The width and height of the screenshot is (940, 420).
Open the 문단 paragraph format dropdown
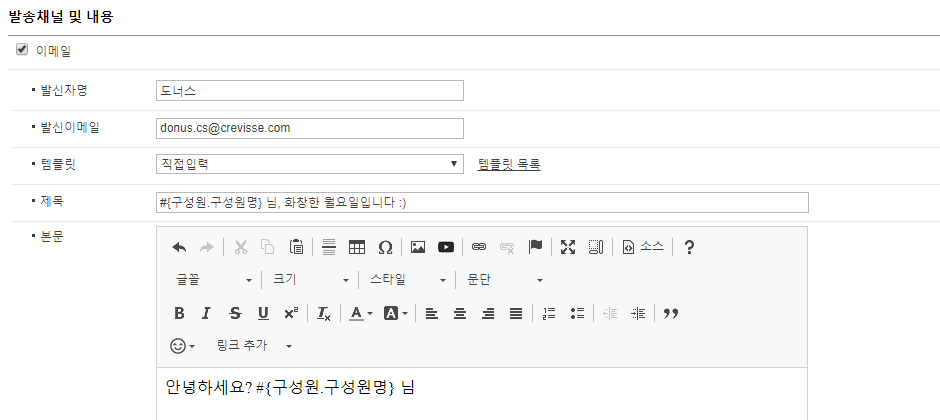(505, 280)
